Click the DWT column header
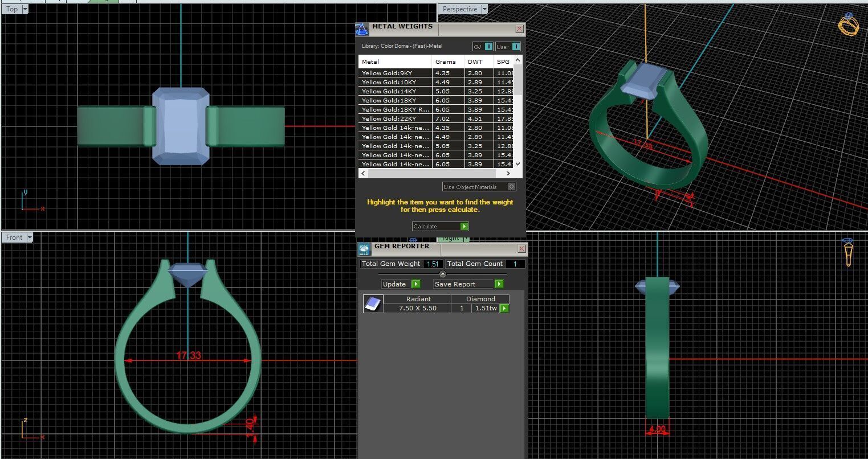This screenshot has width=868, height=459. [x=479, y=62]
